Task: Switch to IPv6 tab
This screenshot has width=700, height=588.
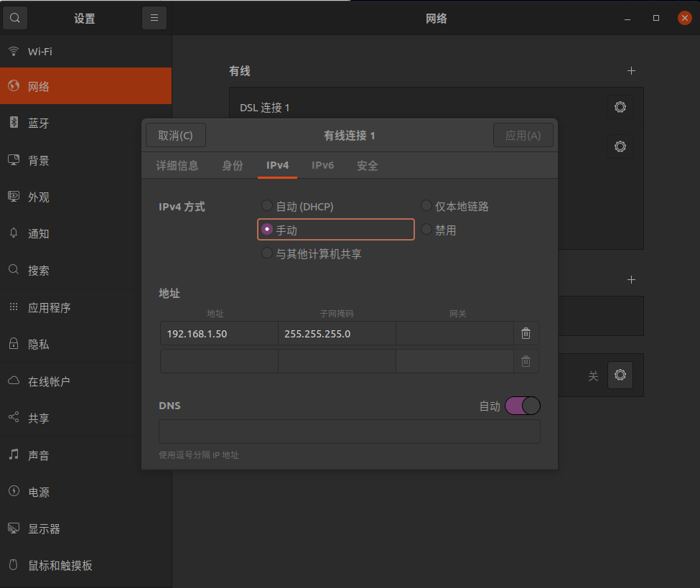Action: click(322, 166)
